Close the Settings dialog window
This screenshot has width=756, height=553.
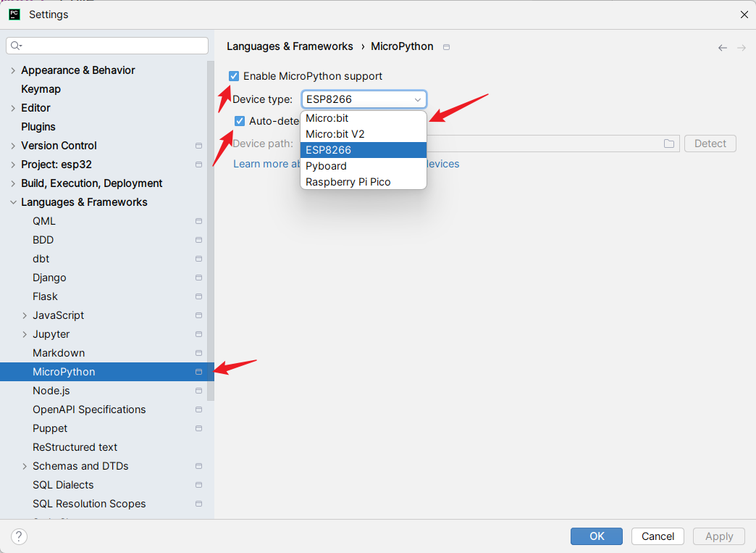click(744, 14)
